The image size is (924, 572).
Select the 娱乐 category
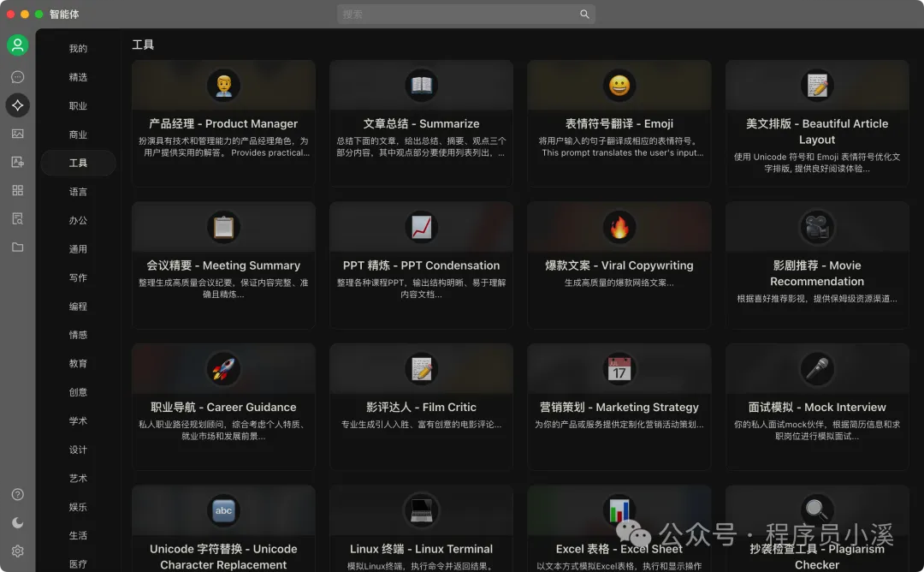pyautogui.click(x=78, y=507)
